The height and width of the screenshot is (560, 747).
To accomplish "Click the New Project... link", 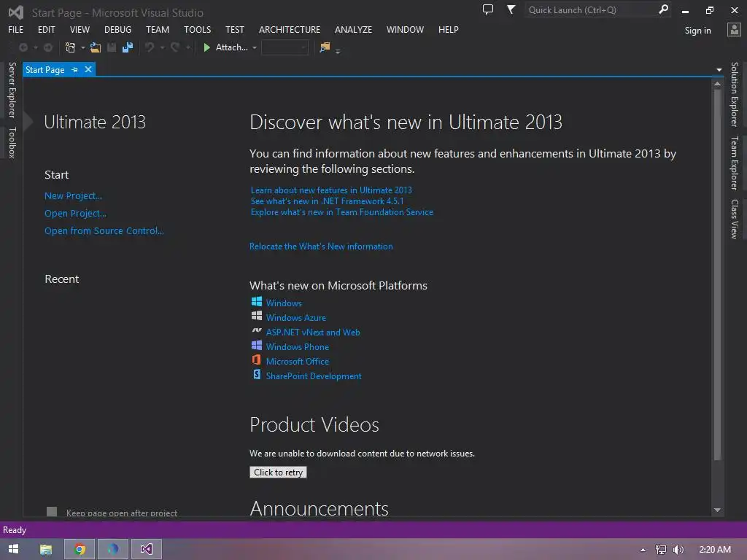I will tap(74, 195).
